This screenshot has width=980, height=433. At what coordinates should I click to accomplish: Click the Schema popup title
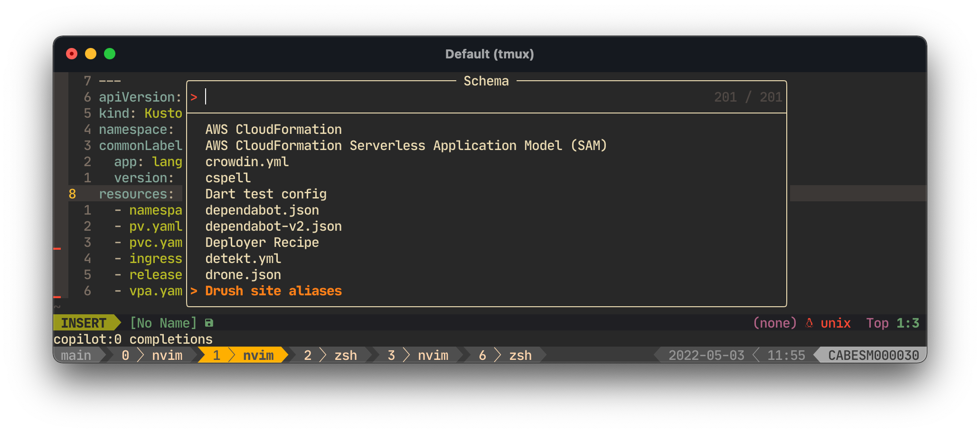point(486,81)
